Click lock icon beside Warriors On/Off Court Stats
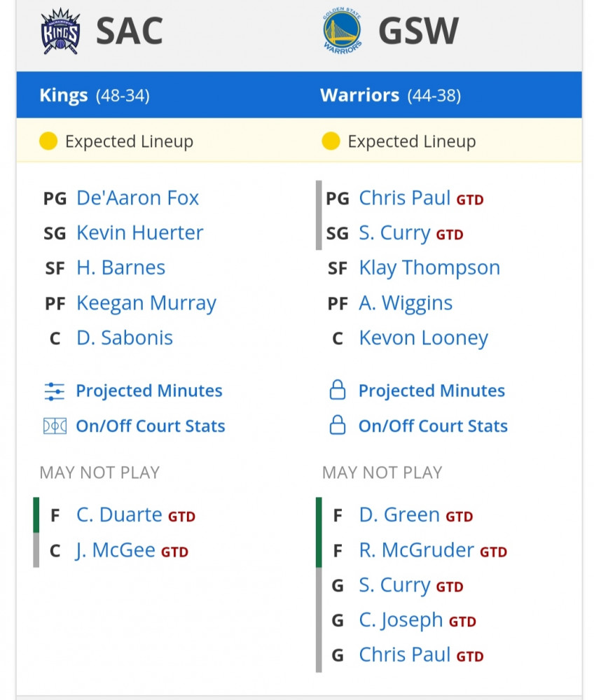Image resolution: width=594 pixels, height=700 pixels. [337, 425]
